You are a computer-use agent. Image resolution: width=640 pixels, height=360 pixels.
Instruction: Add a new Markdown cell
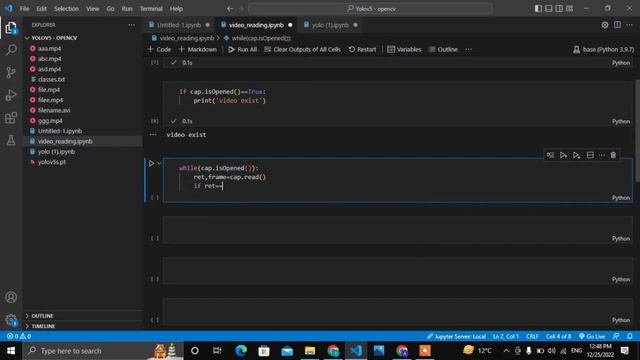pos(198,49)
